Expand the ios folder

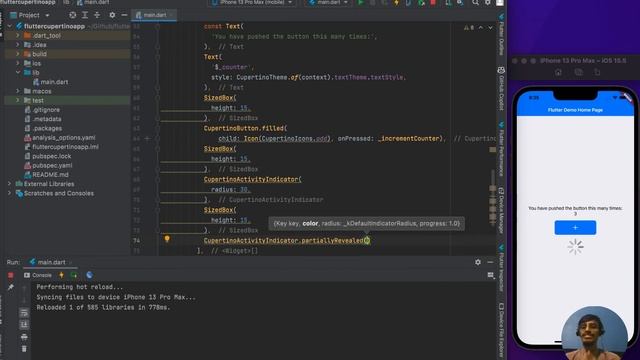click(x=18, y=63)
